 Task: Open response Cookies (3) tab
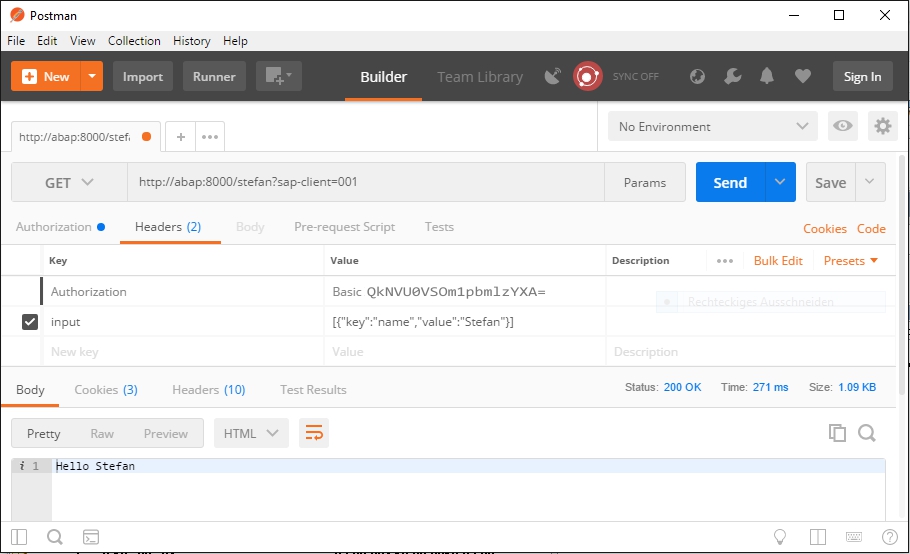[106, 390]
